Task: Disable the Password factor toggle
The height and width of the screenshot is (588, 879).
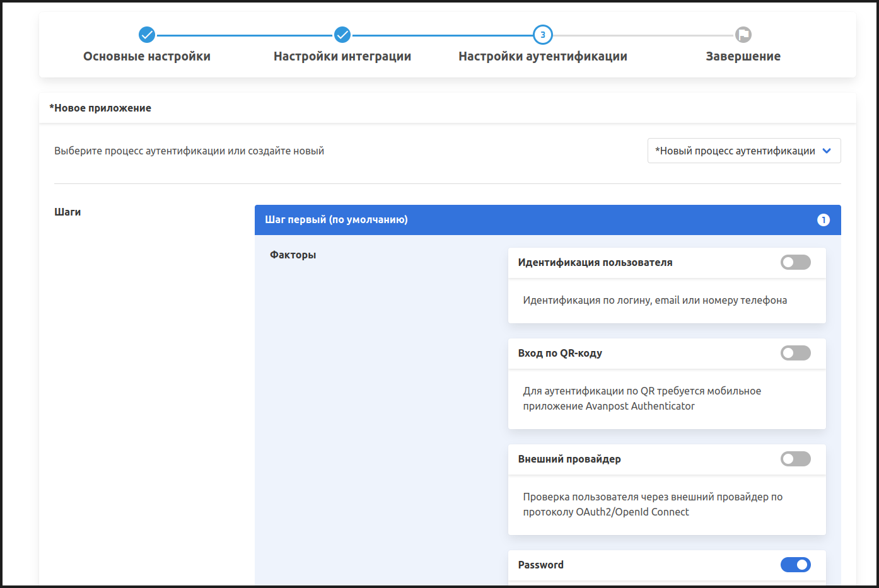Action: 795,565
